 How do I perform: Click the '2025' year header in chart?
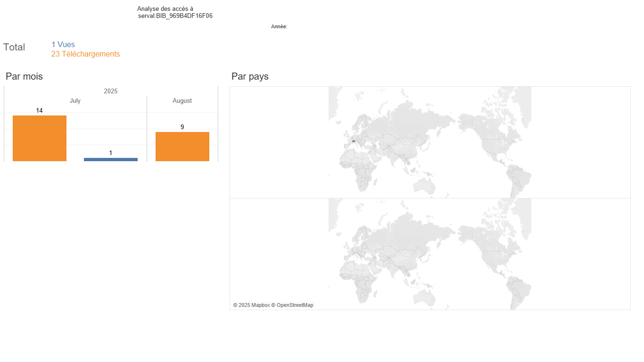click(x=111, y=91)
